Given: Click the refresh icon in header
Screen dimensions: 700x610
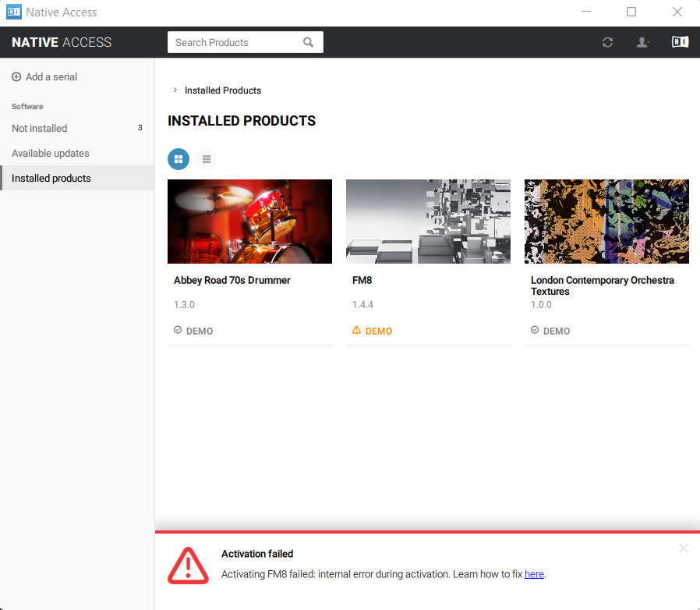Looking at the screenshot, I should [607, 42].
